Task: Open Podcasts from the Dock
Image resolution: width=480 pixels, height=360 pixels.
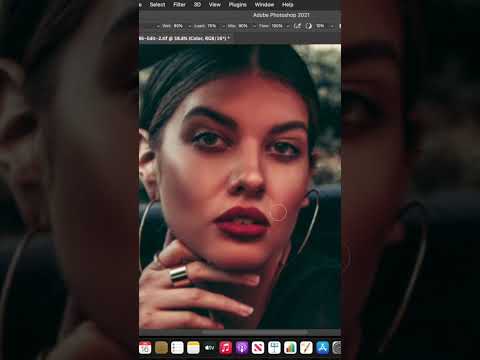Action: click(242, 348)
